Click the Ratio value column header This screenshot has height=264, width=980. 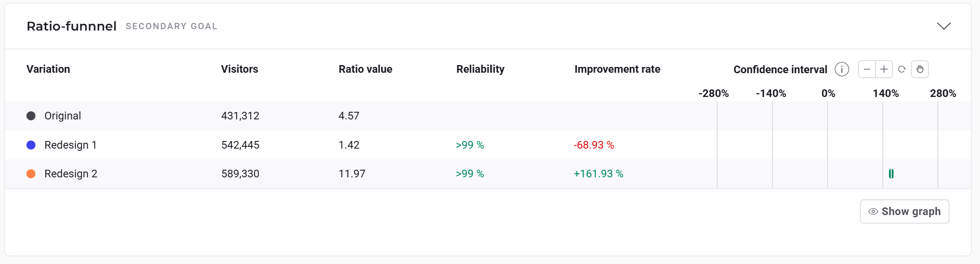365,69
